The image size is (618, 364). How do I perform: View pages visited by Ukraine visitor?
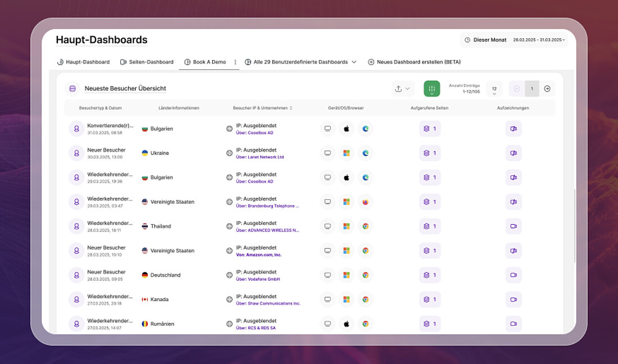430,153
